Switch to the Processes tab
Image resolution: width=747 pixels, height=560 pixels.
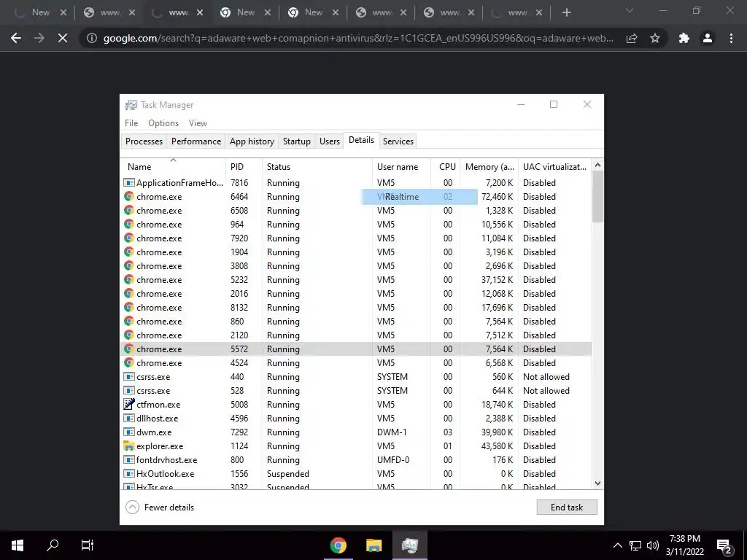144,141
